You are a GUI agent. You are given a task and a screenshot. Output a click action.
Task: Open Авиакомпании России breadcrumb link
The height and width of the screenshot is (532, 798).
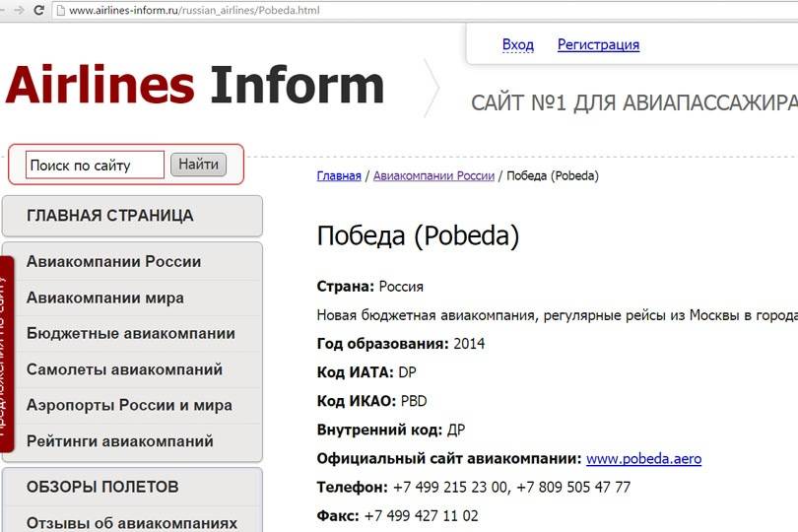[x=433, y=176]
